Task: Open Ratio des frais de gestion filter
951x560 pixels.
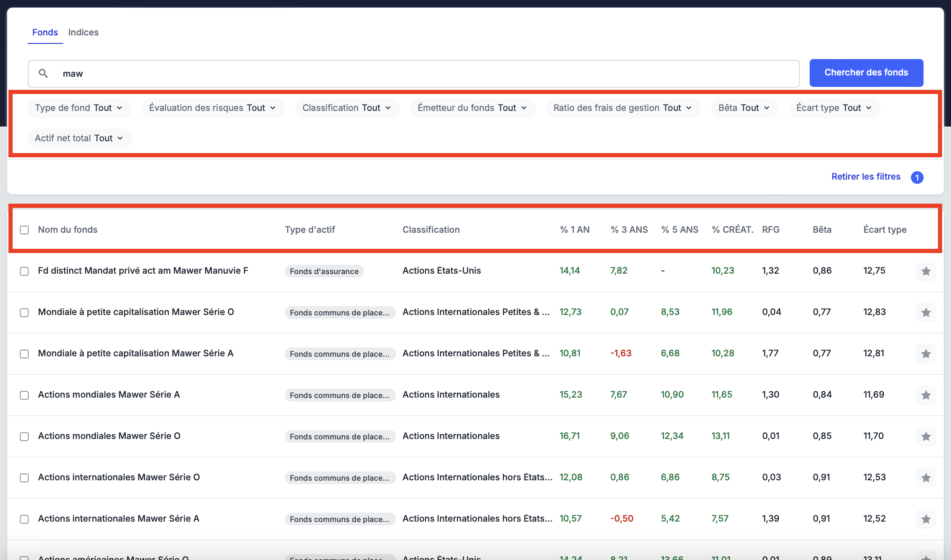Action: (623, 108)
